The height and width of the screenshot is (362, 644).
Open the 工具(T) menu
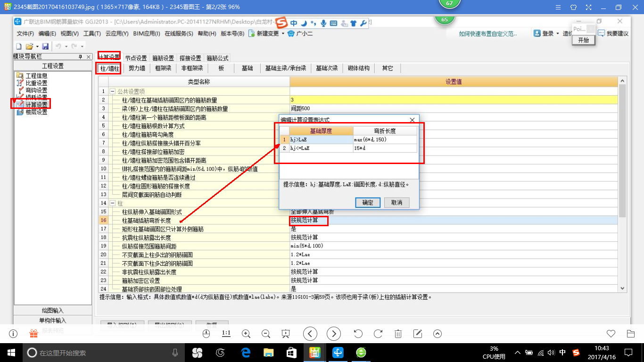tap(92, 33)
